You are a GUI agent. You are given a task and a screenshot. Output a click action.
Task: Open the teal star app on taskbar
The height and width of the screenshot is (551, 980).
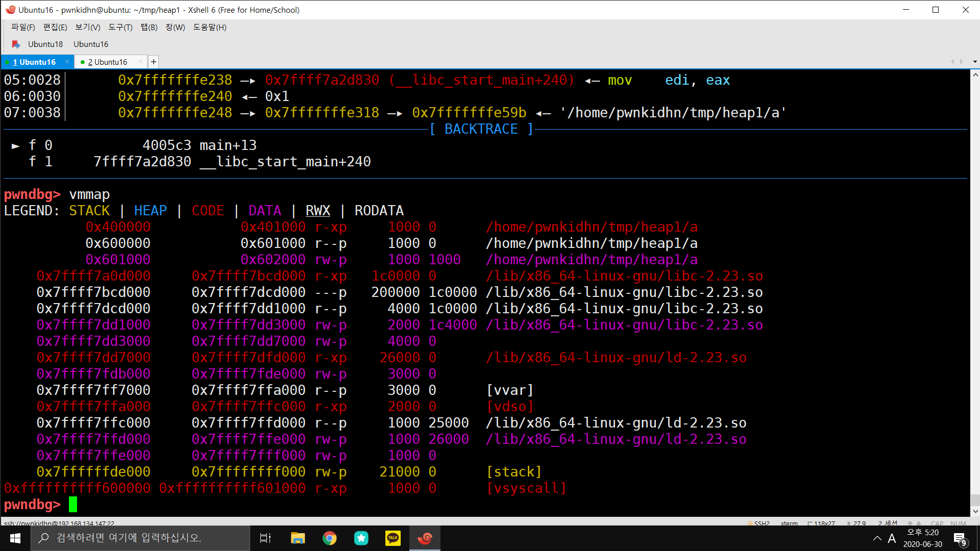(361, 538)
